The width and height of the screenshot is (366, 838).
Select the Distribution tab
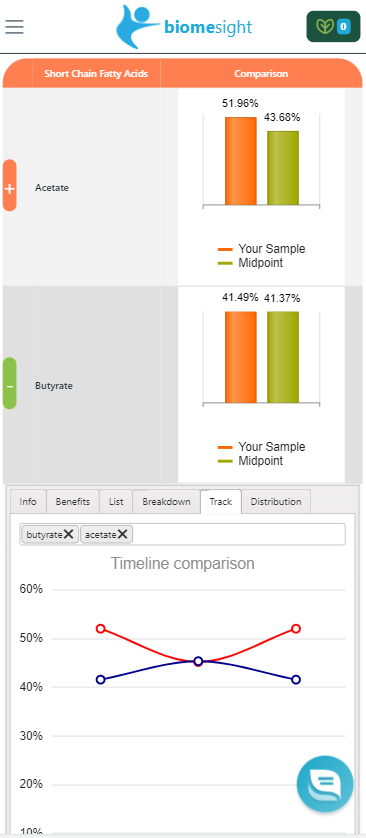pos(276,502)
